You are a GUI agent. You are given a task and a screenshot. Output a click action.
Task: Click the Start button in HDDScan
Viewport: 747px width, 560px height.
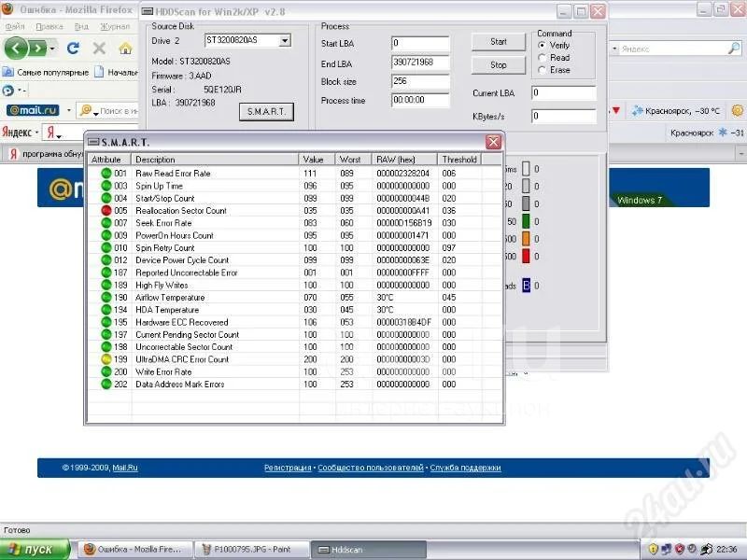click(499, 41)
